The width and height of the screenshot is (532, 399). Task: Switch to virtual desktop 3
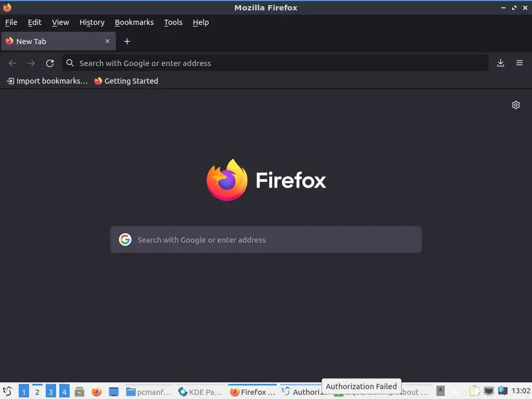(51, 392)
